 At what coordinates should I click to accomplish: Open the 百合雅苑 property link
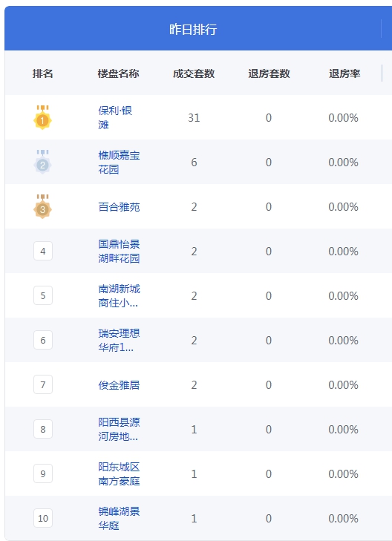click(x=119, y=207)
